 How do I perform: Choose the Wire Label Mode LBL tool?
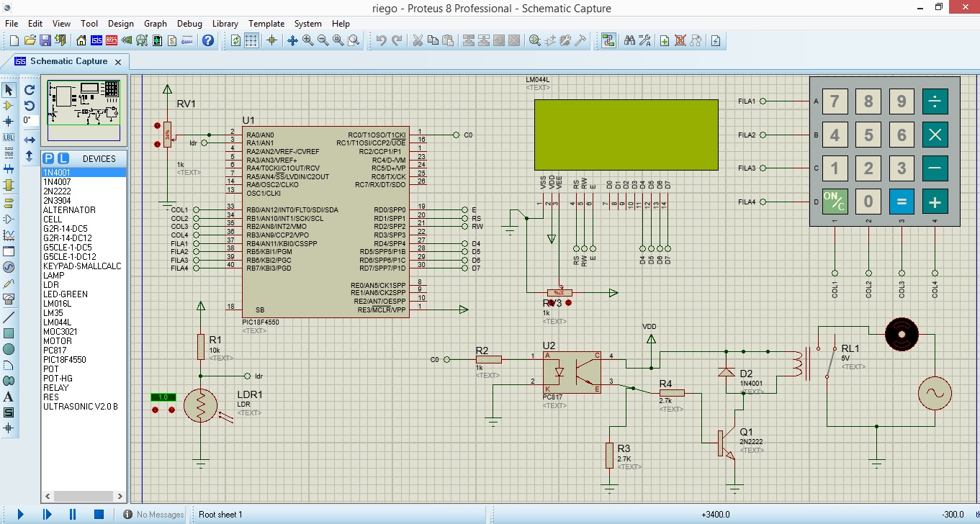[9, 137]
